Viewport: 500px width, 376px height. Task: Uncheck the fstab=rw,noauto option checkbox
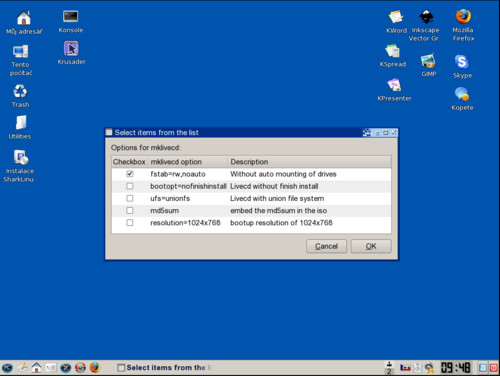pos(130,174)
